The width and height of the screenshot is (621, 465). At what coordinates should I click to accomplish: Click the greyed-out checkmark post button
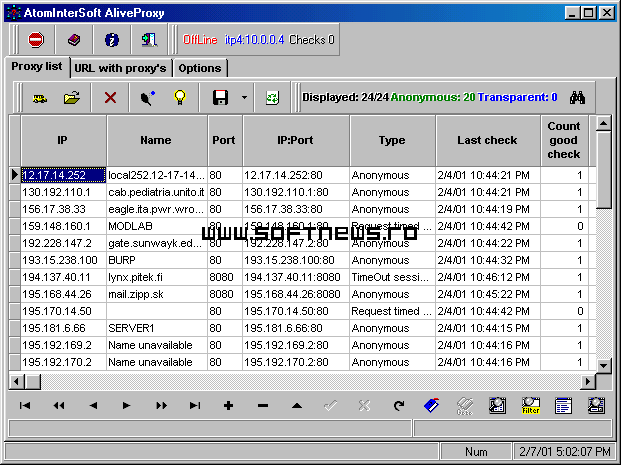pos(330,405)
